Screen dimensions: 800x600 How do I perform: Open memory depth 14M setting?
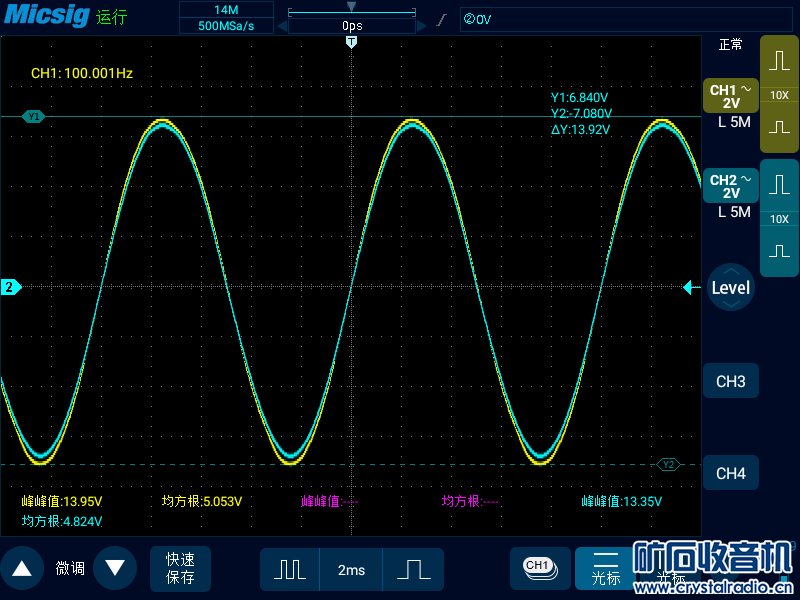227,10
